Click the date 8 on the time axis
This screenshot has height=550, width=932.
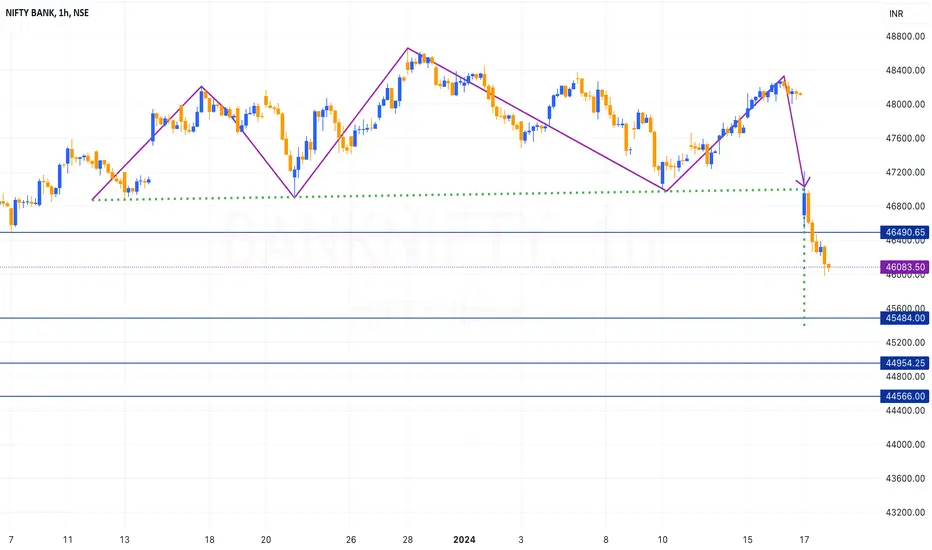point(606,540)
